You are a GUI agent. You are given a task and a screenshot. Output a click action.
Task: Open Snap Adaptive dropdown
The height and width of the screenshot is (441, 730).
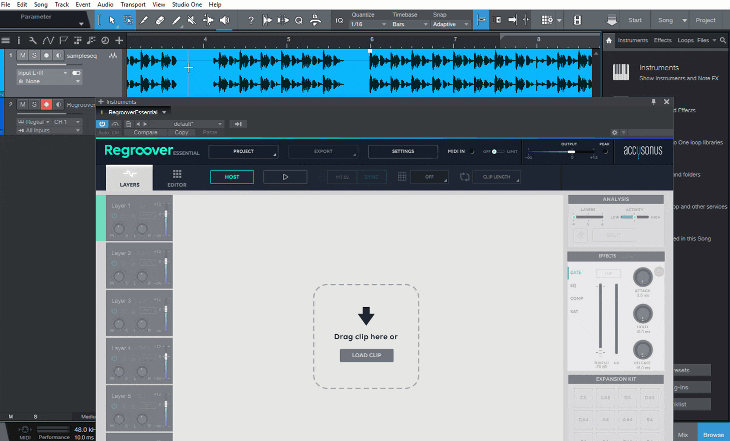tap(450, 24)
